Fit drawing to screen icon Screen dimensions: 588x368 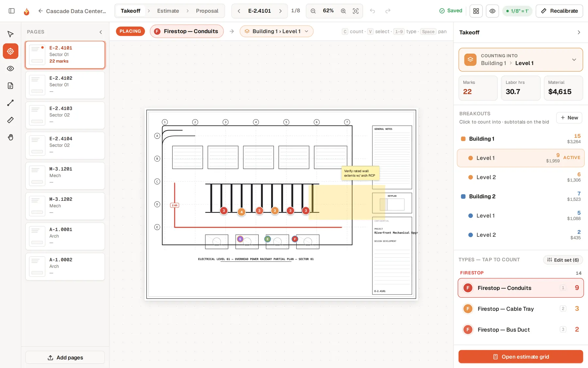click(x=356, y=11)
